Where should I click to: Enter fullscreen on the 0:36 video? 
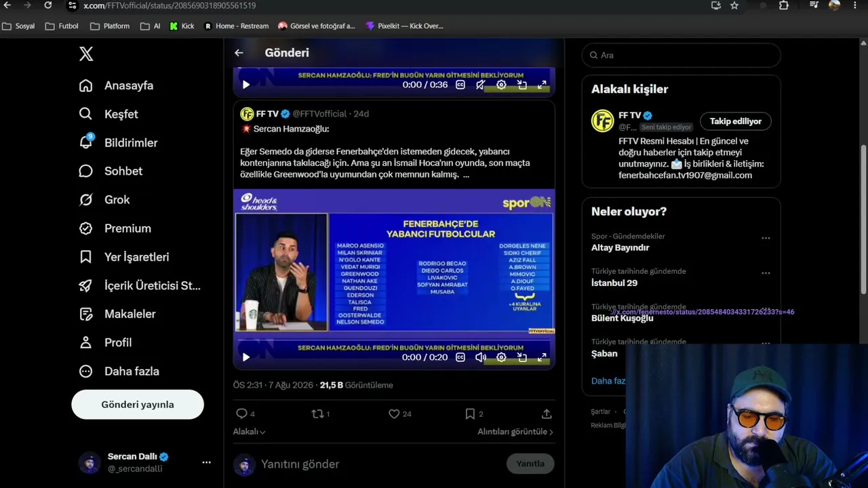(x=542, y=85)
